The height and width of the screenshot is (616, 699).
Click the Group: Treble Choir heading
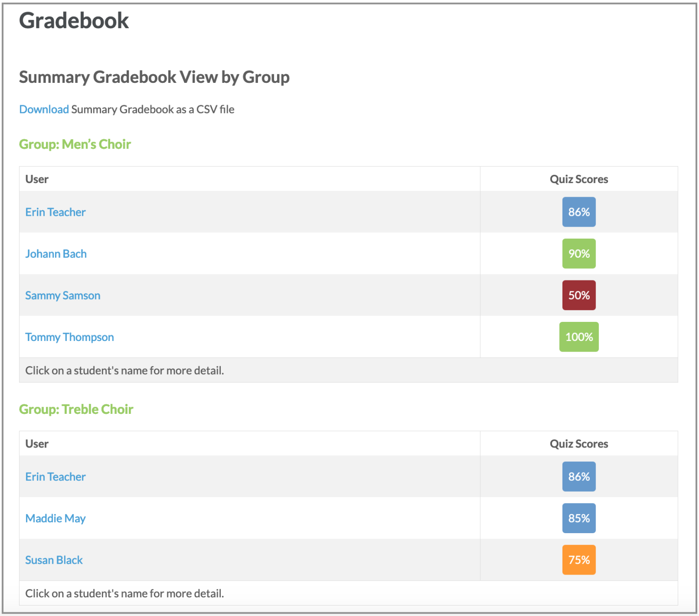coord(76,409)
